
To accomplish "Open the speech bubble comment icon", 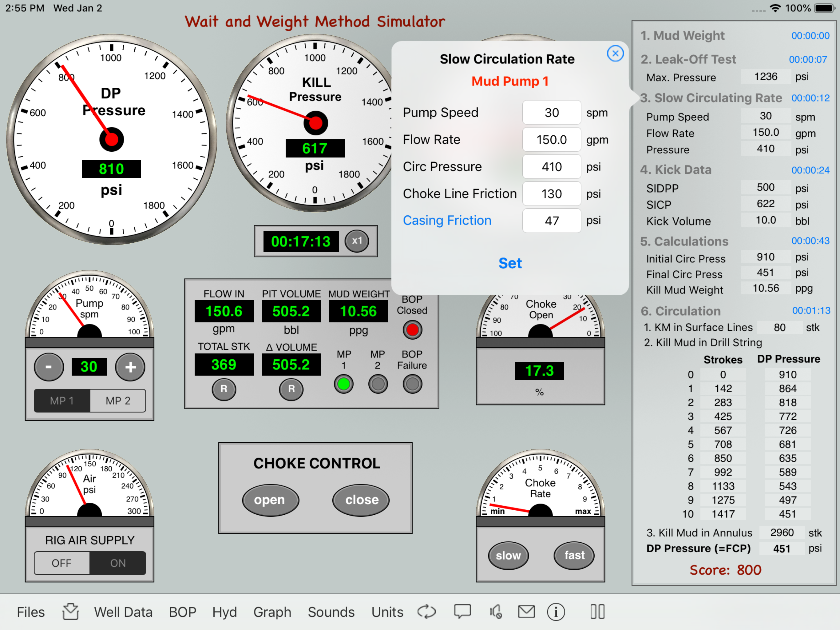I will [462, 611].
